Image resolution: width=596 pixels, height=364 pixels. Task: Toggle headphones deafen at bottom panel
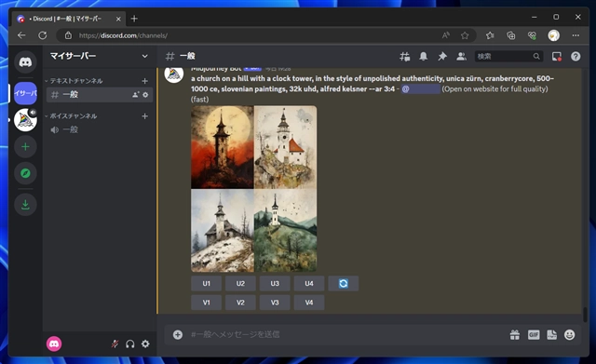[x=130, y=344]
